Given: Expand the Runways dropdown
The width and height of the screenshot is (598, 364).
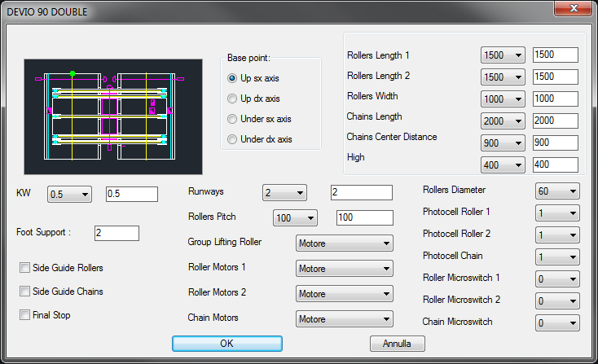Looking at the screenshot, I should [x=284, y=193].
